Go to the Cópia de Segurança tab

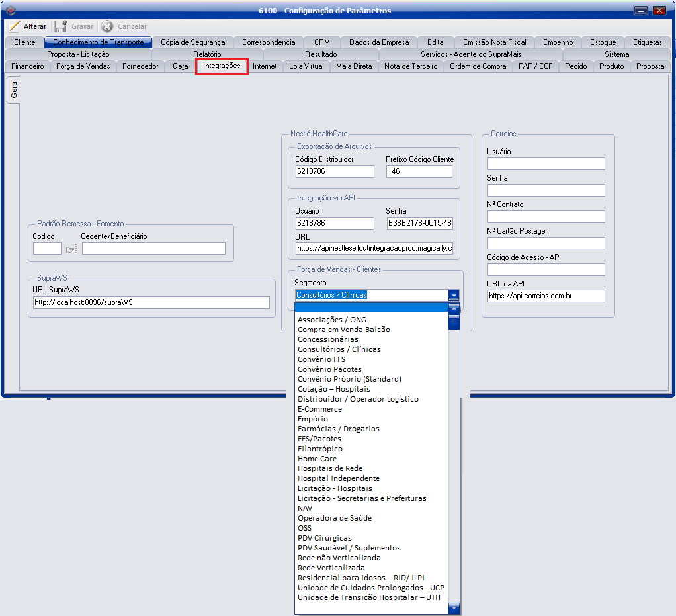click(x=192, y=42)
